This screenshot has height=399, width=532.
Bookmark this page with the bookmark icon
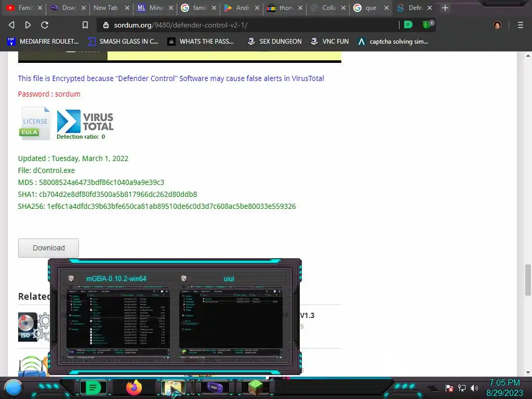pyautogui.click(x=85, y=25)
